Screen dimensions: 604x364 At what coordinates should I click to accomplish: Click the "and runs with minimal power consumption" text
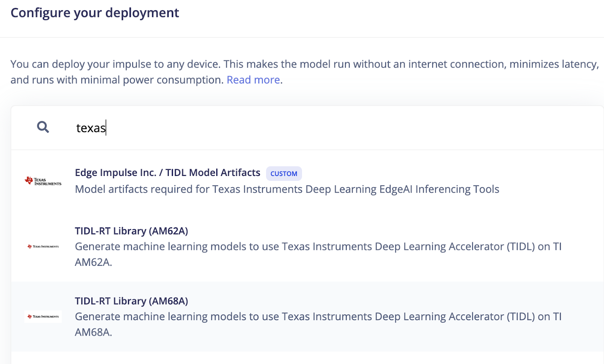[x=117, y=80]
